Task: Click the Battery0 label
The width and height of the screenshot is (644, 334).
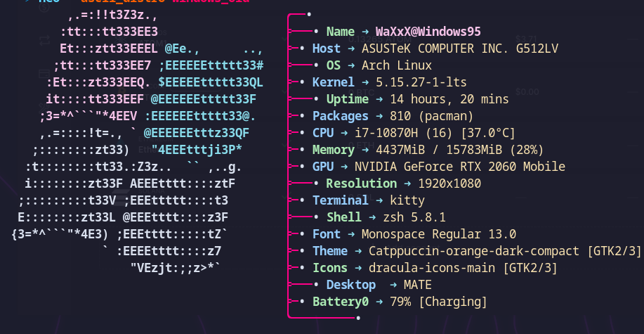Action: (x=341, y=302)
